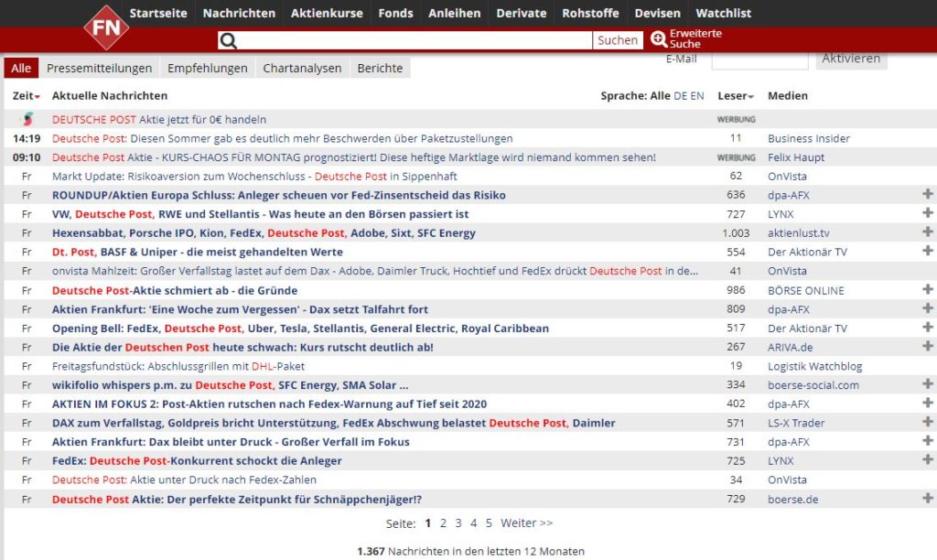The image size is (937, 560).
Task: Go to results page 4
Action: click(x=473, y=523)
